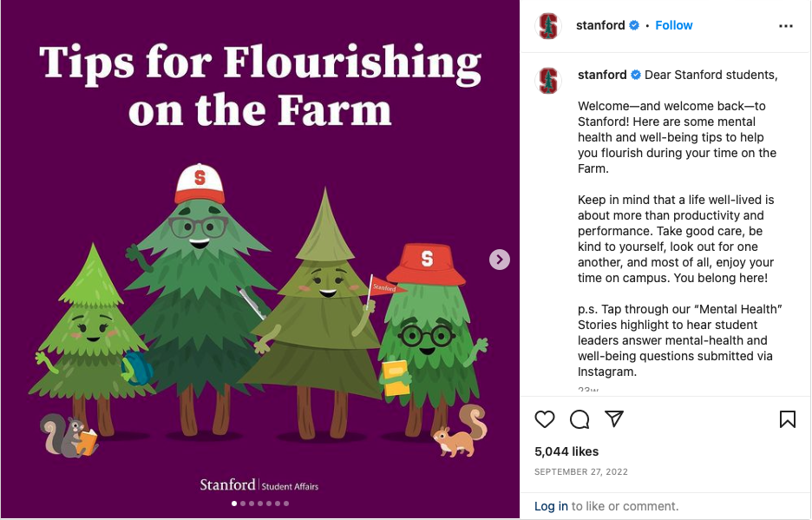Open stanford username link in header
Screen dimensions: 812x520
click(600, 25)
